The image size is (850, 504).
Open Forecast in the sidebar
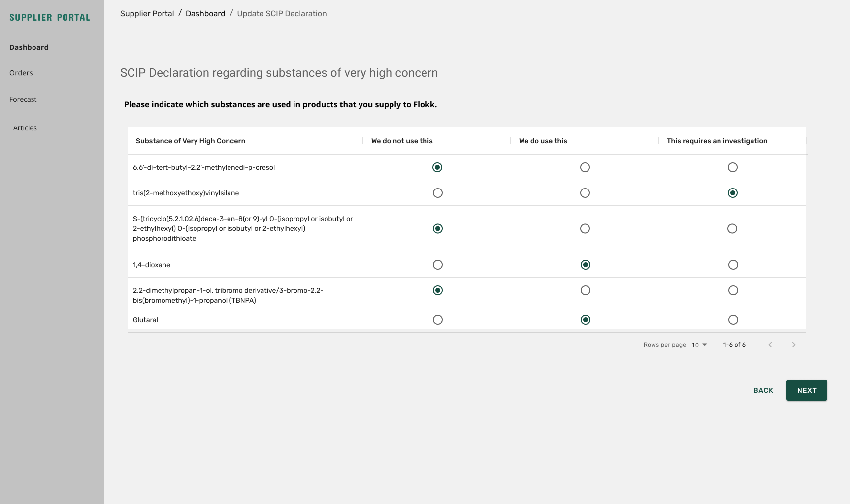[x=23, y=99]
